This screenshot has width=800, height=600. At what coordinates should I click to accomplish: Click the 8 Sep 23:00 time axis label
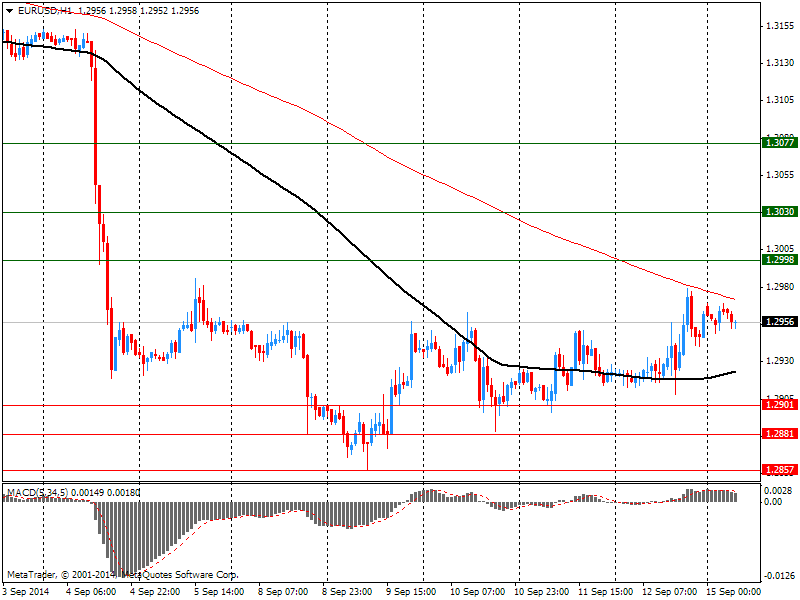(347, 592)
